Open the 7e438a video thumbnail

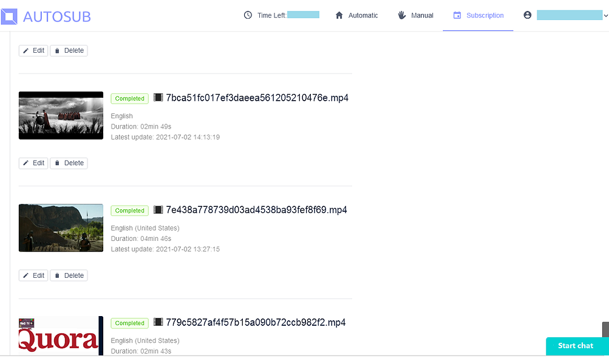tap(61, 227)
